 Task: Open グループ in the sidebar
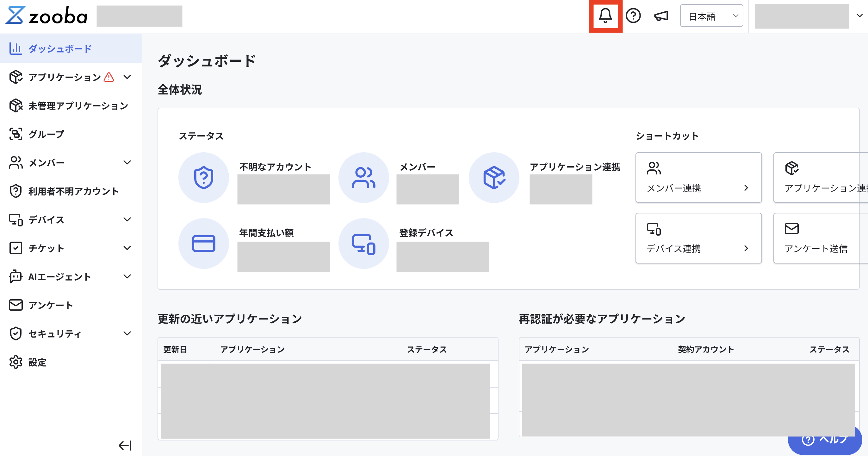71,134
